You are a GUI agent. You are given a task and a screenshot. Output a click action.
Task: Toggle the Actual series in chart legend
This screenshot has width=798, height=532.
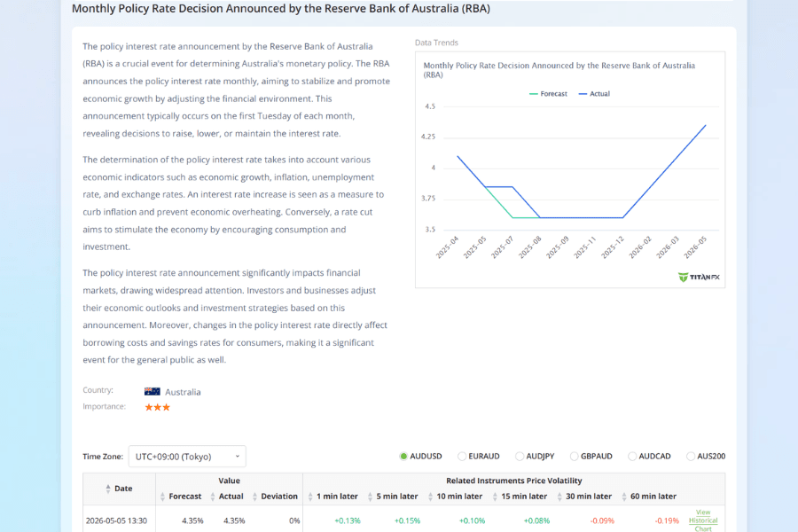[x=594, y=94]
